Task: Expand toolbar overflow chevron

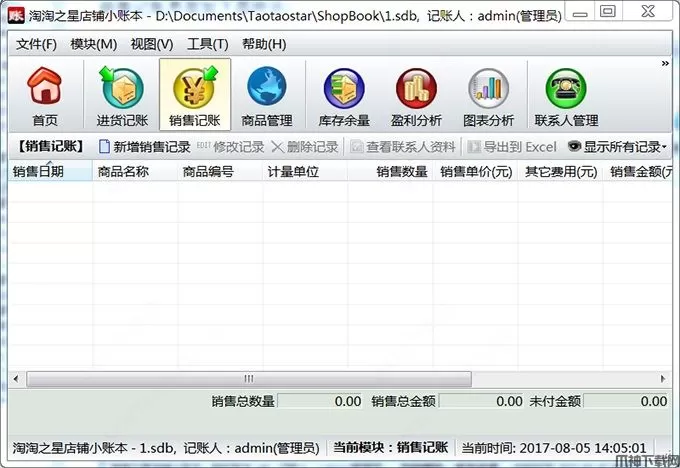Action: point(665,64)
